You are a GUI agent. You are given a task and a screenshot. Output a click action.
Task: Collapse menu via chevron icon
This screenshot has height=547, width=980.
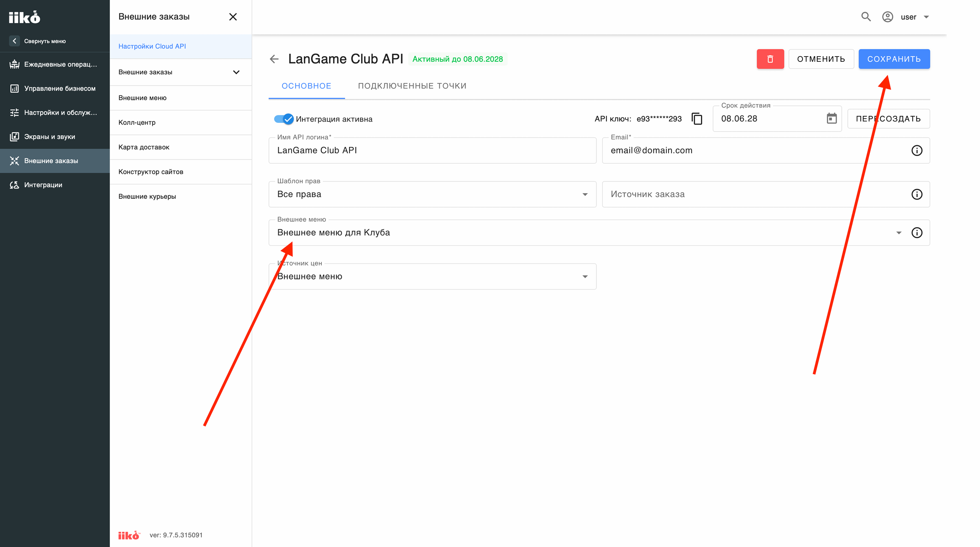click(14, 41)
